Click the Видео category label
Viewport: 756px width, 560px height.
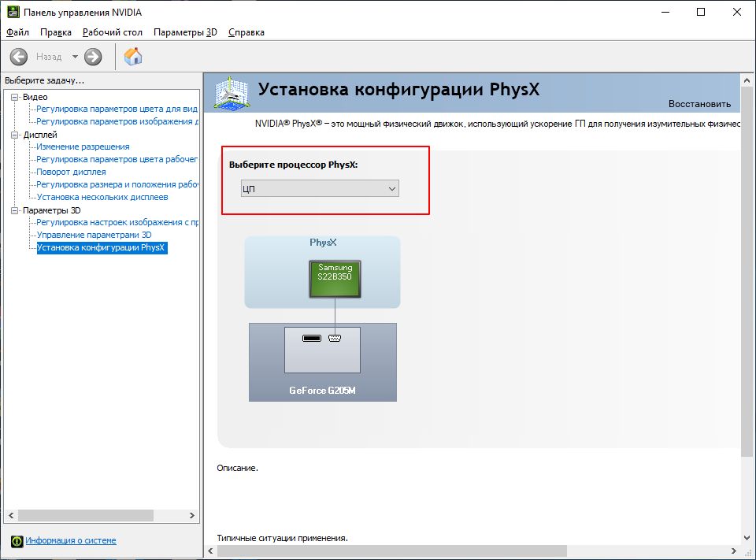(35, 97)
